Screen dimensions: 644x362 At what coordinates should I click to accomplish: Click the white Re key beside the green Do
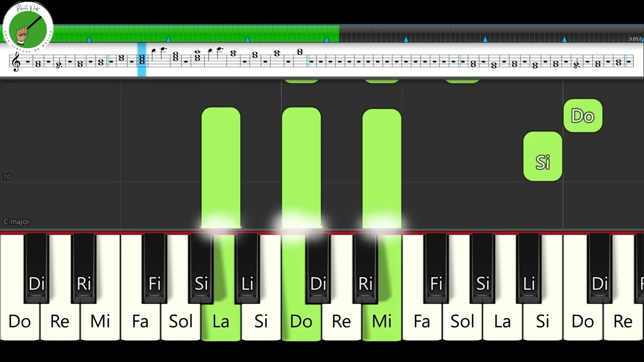point(342,321)
